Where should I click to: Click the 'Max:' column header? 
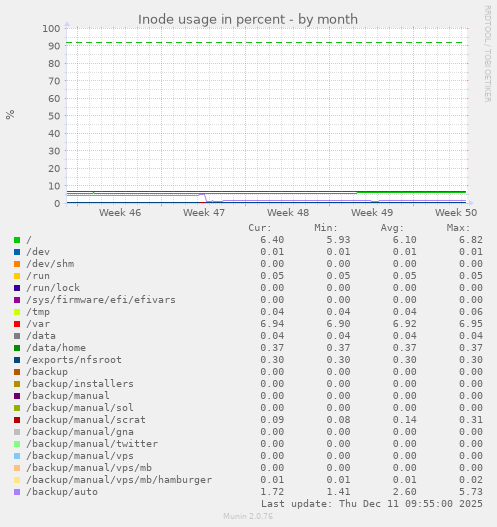pos(458,228)
